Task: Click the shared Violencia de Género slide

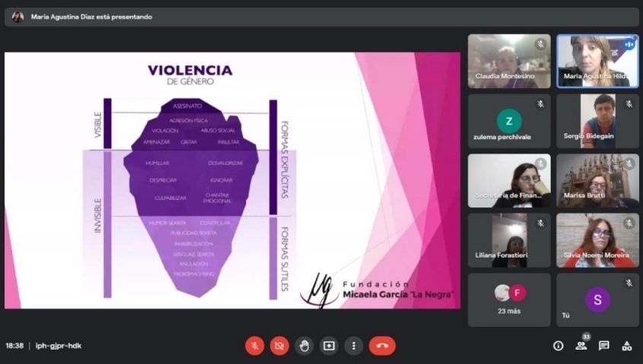Action: pyautogui.click(x=232, y=180)
